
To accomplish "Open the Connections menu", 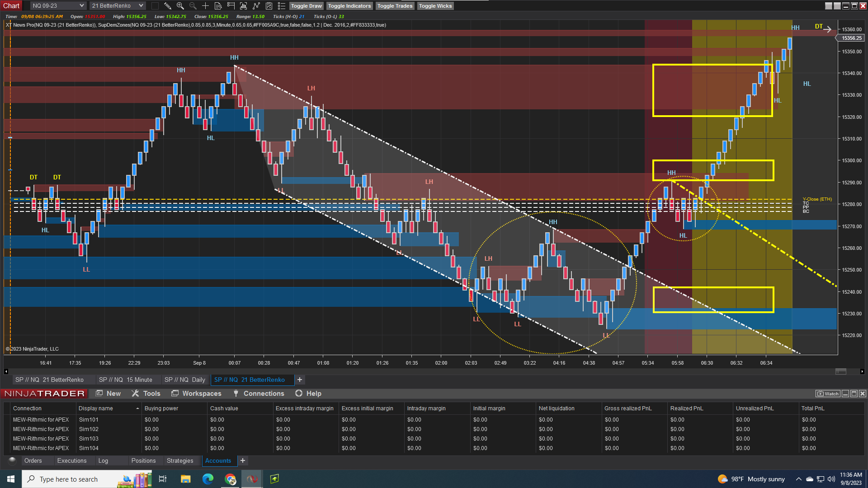I will click(258, 394).
